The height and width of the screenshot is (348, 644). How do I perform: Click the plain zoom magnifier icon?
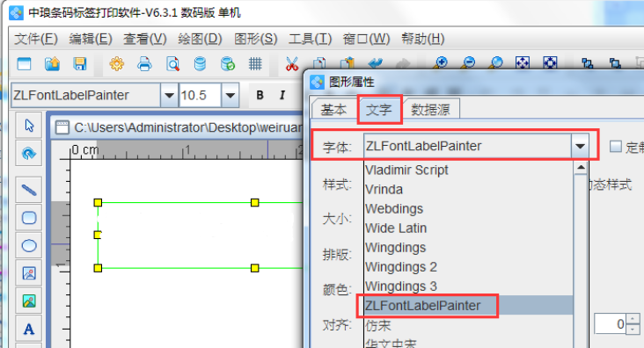pos(495,62)
